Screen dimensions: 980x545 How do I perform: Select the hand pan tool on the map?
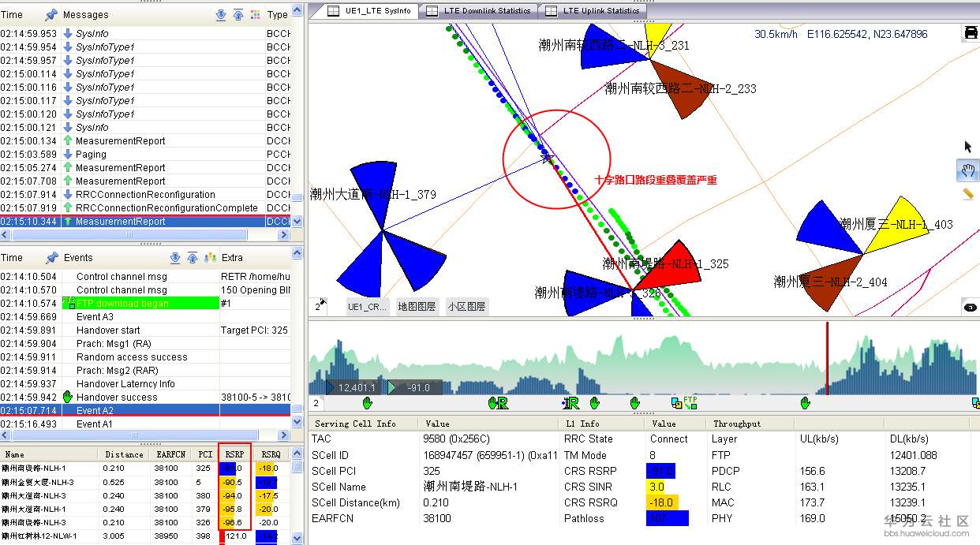(x=969, y=170)
